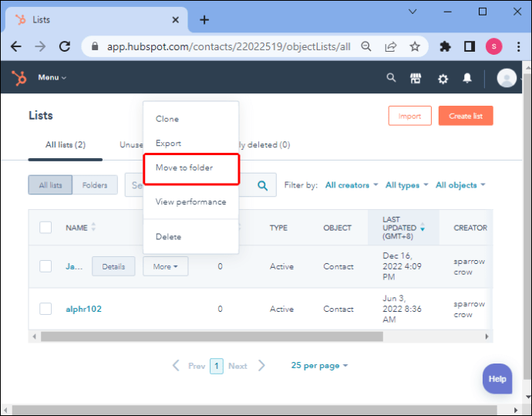
Task: Choose Export from the menu
Action: click(x=168, y=144)
